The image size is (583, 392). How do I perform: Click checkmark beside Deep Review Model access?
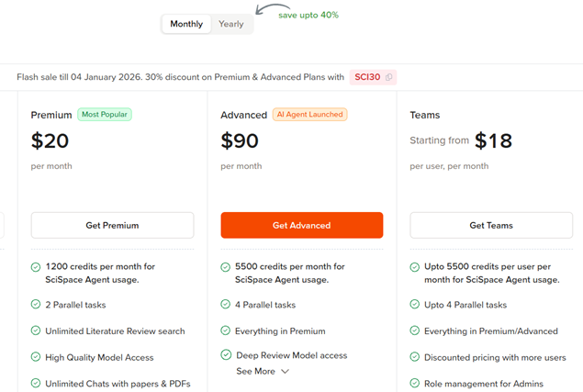226,355
